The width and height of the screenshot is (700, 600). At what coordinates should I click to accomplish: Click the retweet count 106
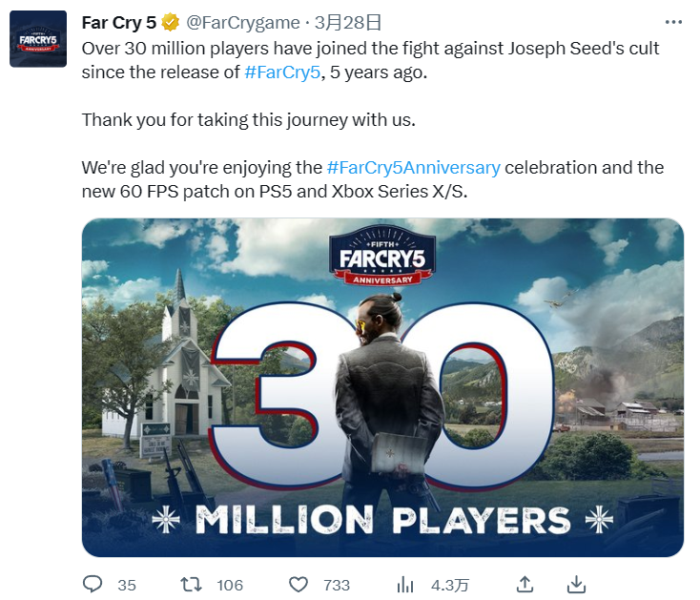click(230, 585)
